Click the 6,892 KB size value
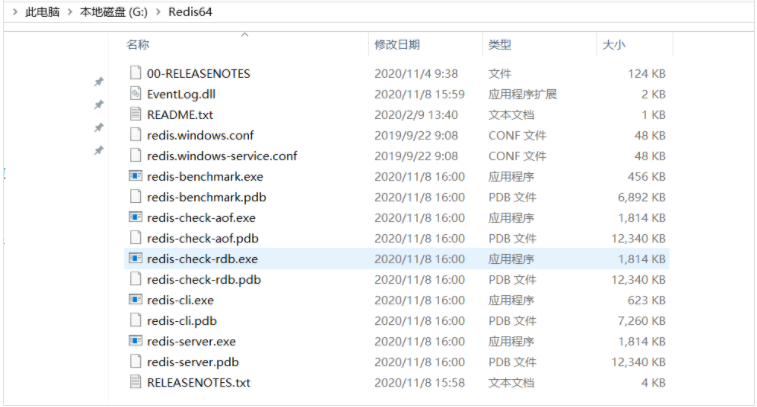Viewport: 757px width, 407px height. pos(642,197)
